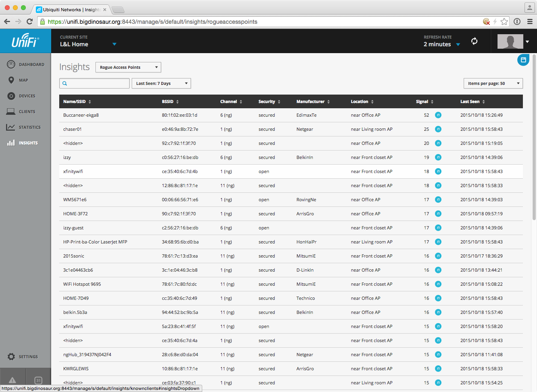Click the page vertical scrollbar
This screenshot has width=537, height=392.
534,137
